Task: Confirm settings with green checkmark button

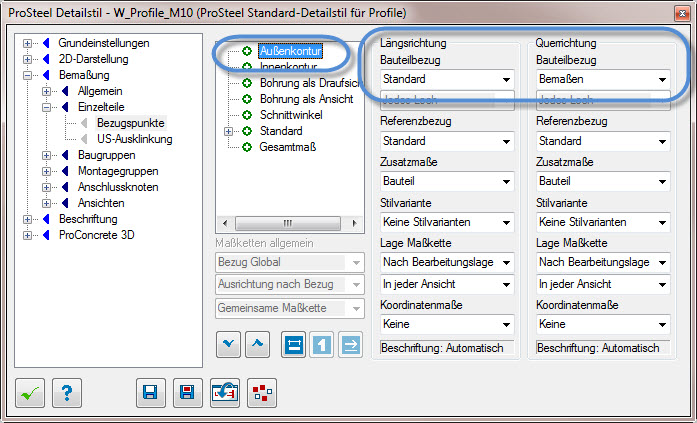Action: [x=30, y=393]
